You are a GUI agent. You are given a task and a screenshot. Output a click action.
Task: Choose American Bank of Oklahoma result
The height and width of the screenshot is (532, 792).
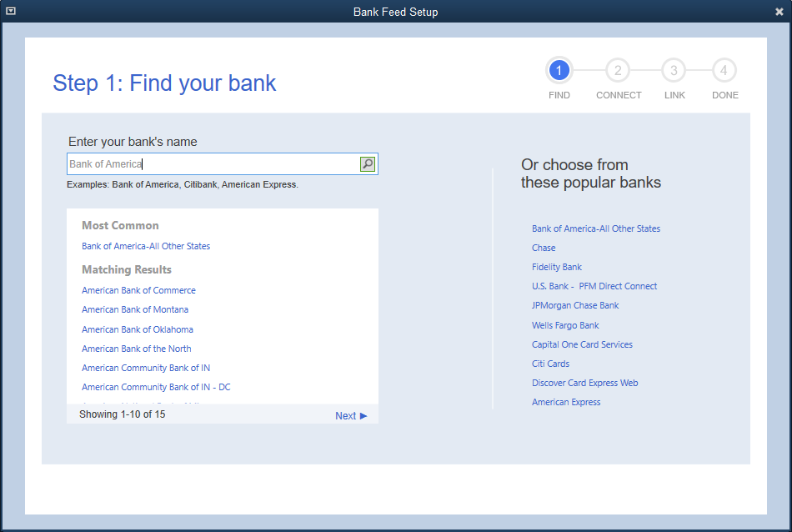click(x=138, y=329)
